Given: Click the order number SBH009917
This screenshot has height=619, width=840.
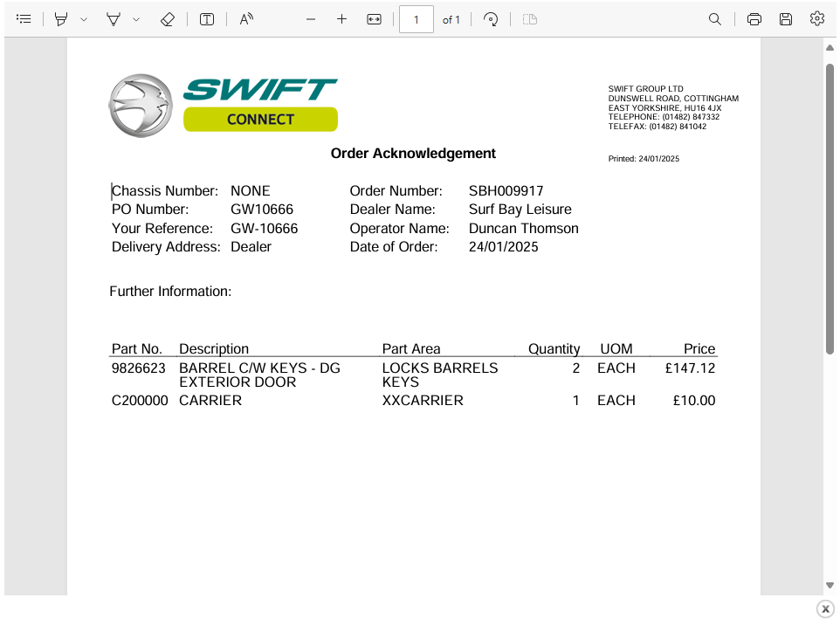Looking at the screenshot, I should point(506,191).
